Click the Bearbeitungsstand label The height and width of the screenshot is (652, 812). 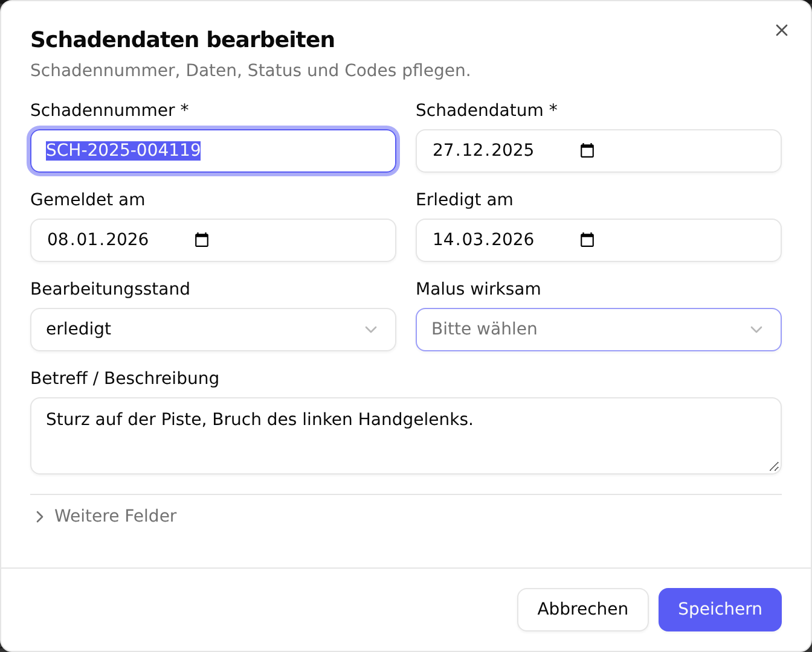click(111, 289)
